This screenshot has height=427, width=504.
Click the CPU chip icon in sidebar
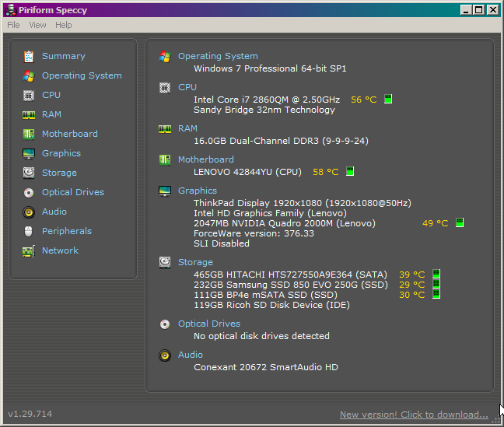(x=29, y=95)
